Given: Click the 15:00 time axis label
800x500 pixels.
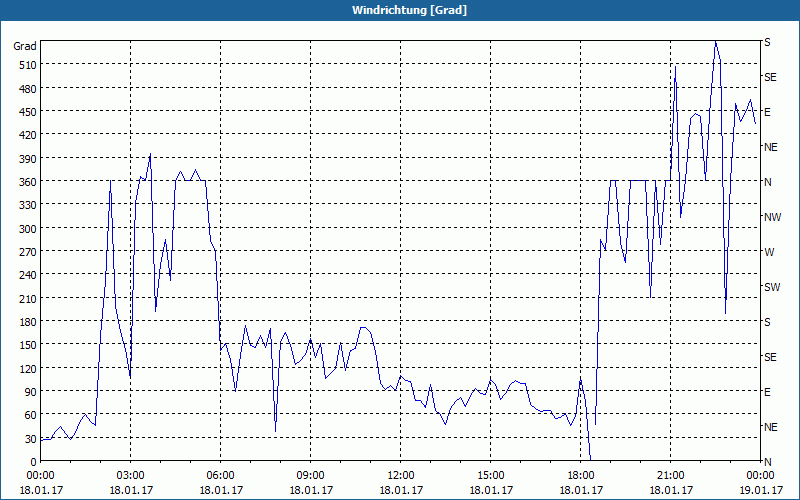Looking at the screenshot, I should (490, 475).
